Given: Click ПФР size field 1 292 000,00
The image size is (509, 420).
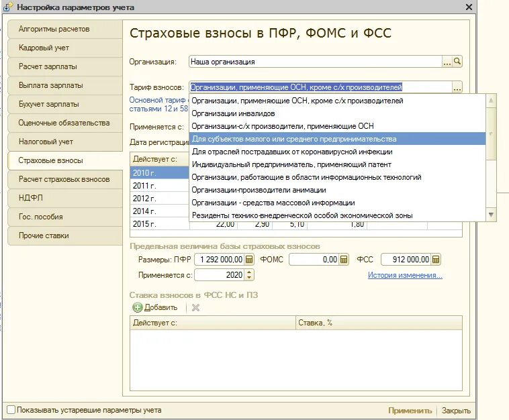Looking at the screenshot, I should pyautogui.click(x=220, y=260).
